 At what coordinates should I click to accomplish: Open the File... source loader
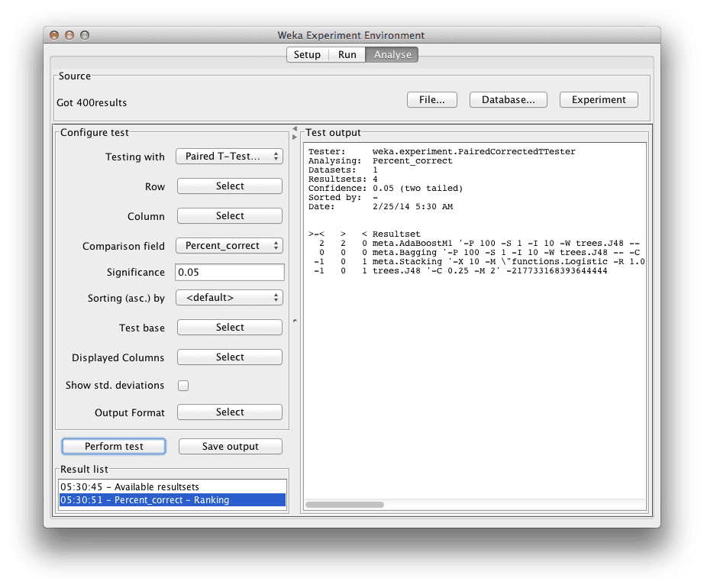pos(431,99)
